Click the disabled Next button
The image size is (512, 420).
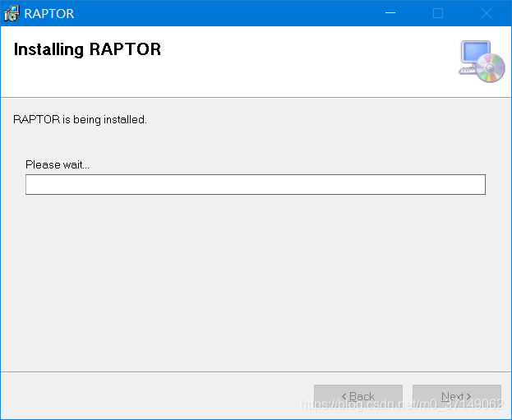coord(456,396)
